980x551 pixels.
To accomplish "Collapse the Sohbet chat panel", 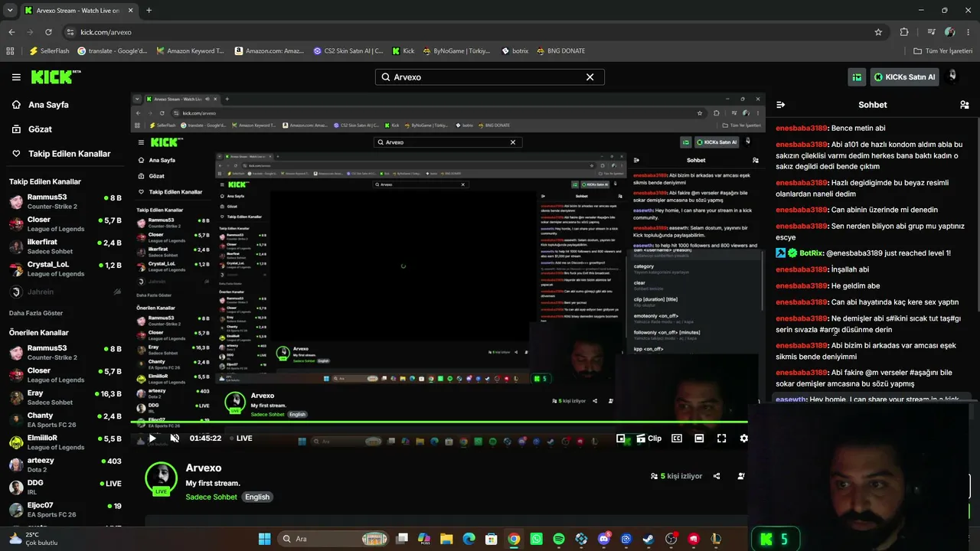I will pyautogui.click(x=780, y=105).
